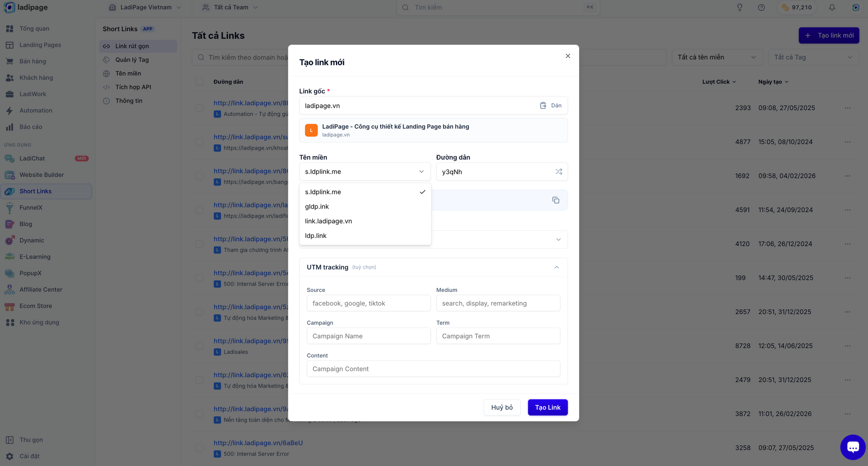Image resolution: width=868 pixels, height=466 pixels.
Task: Sort by Lượt Click column
Action: pos(719,82)
